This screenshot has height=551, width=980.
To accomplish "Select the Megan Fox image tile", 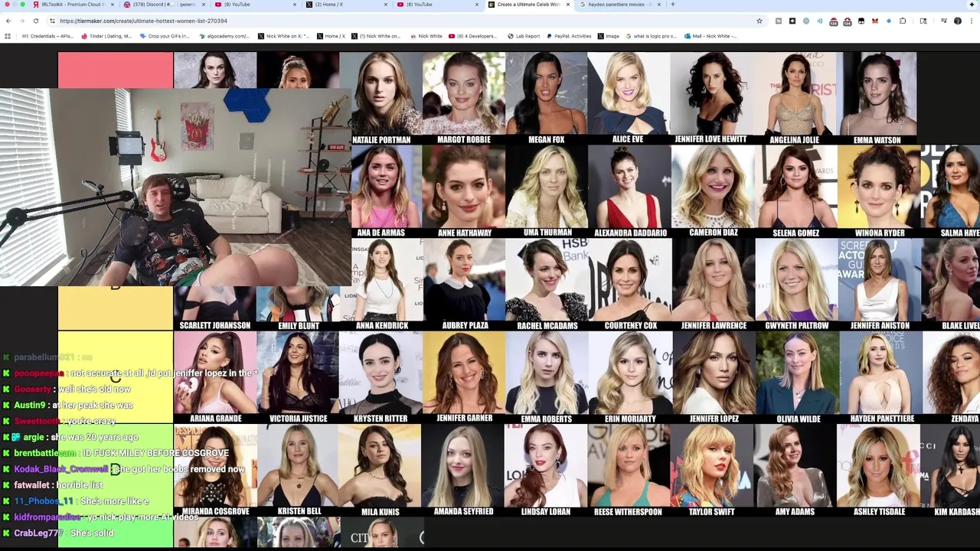I will 546,99.
